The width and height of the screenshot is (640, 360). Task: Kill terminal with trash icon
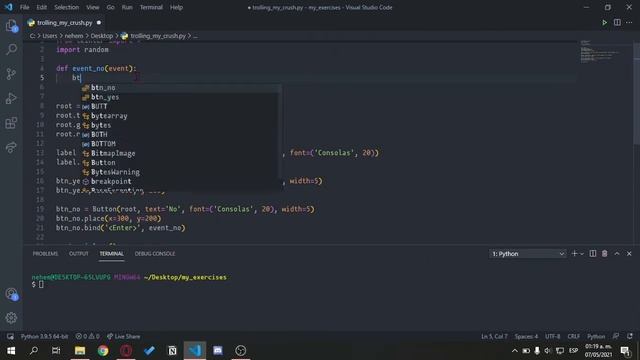point(604,253)
